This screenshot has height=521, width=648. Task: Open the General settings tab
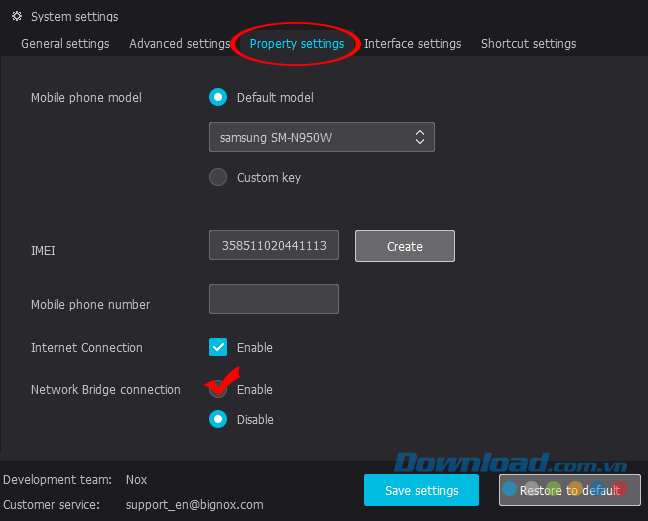coord(65,44)
